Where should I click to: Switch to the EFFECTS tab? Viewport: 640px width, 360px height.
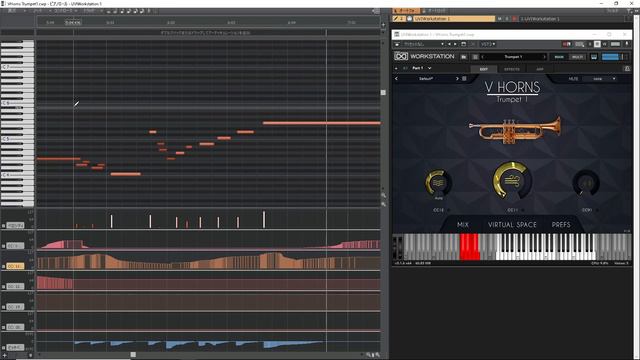[512, 69]
